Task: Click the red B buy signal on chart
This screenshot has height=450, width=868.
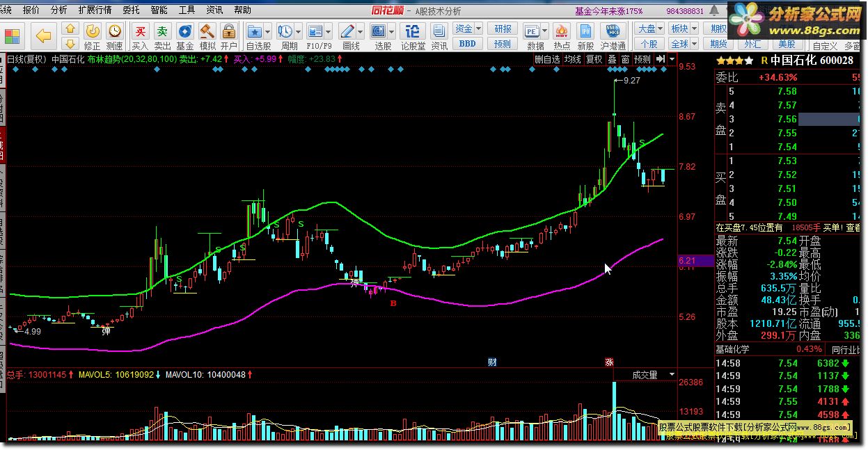Action: (x=393, y=303)
